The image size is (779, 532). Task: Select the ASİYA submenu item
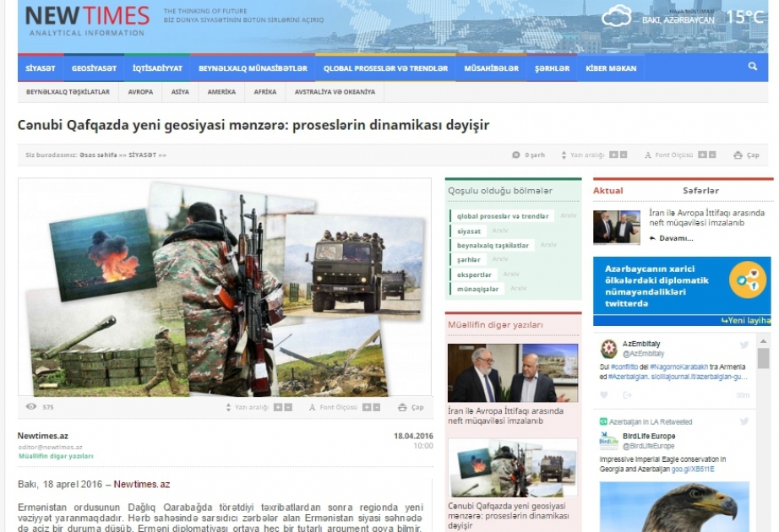pos(180,92)
